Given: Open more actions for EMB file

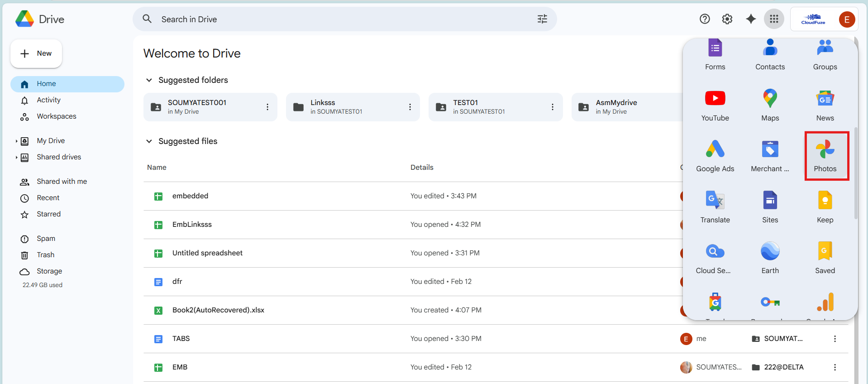Looking at the screenshot, I should tap(835, 367).
